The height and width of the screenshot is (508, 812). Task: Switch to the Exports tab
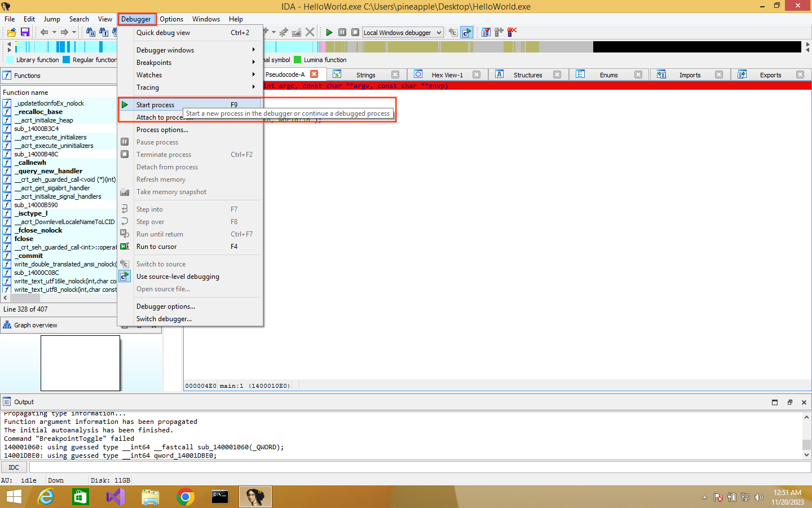(x=770, y=75)
